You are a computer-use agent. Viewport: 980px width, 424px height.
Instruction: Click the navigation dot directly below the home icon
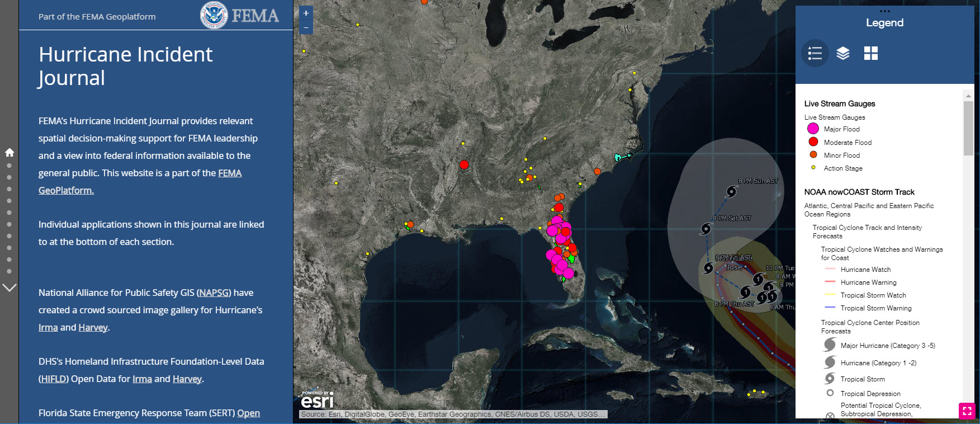(9, 166)
